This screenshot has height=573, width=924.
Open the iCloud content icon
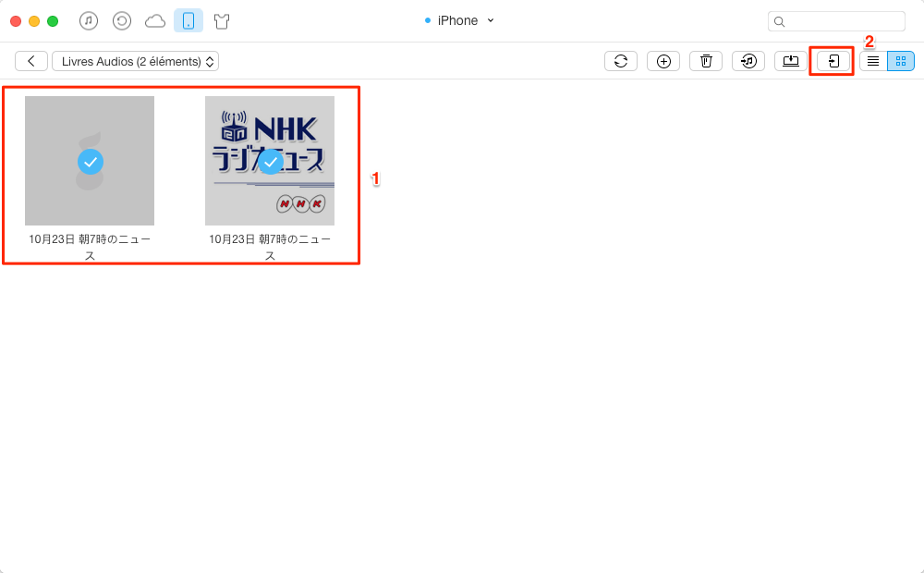pos(155,22)
